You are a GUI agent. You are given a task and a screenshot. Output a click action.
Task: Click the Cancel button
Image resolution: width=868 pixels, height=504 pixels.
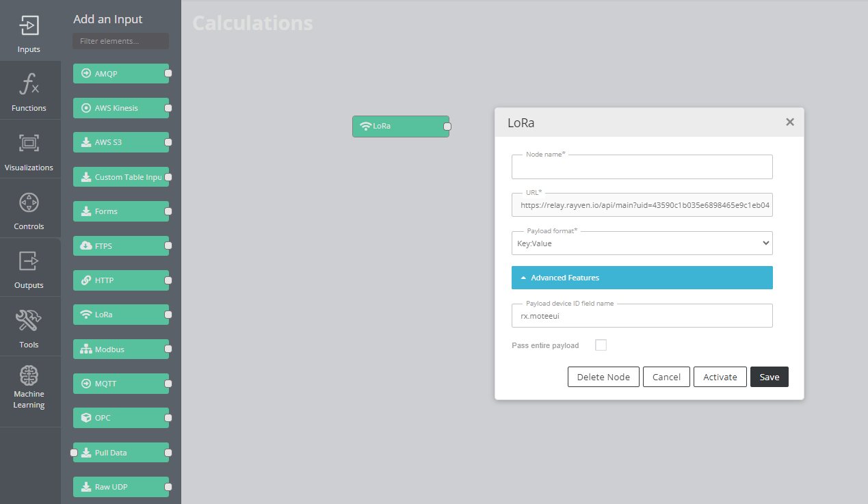tap(666, 377)
